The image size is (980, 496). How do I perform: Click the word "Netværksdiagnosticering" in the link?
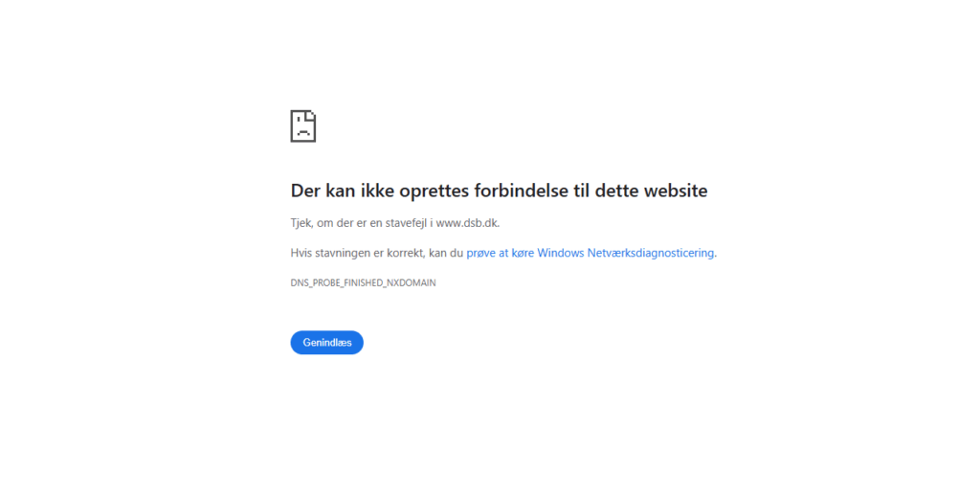coord(651,254)
